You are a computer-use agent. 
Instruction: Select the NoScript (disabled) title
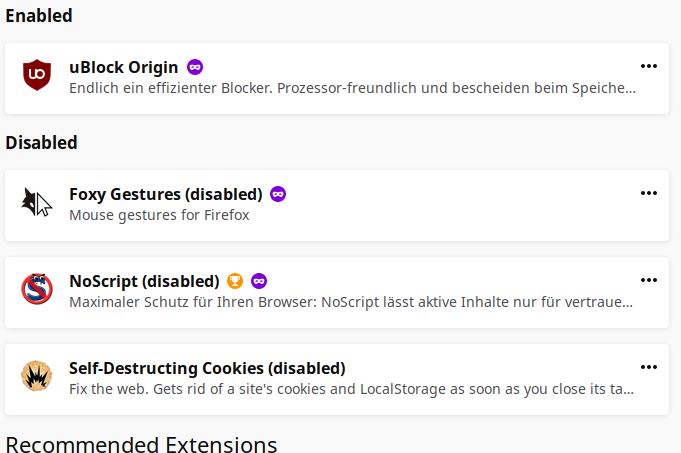coord(144,281)
